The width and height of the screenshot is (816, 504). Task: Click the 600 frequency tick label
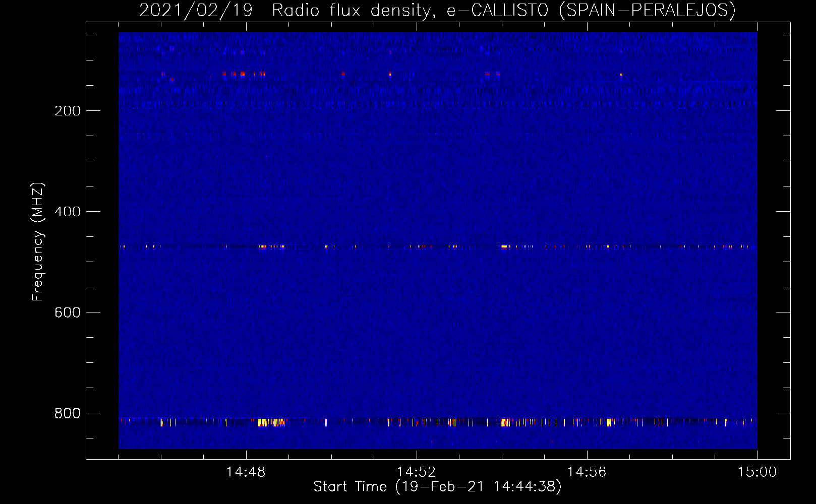pyautogui.click(x=68, y=312)
